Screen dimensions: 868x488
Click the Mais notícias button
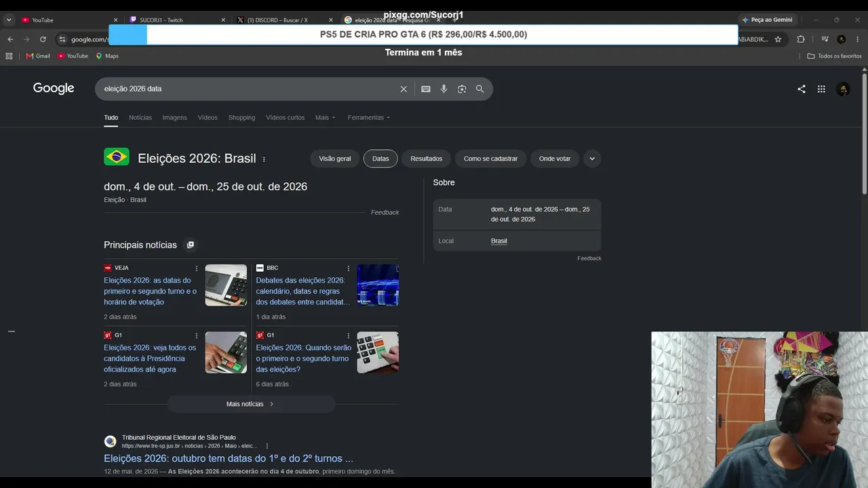[x=251, y=404]
